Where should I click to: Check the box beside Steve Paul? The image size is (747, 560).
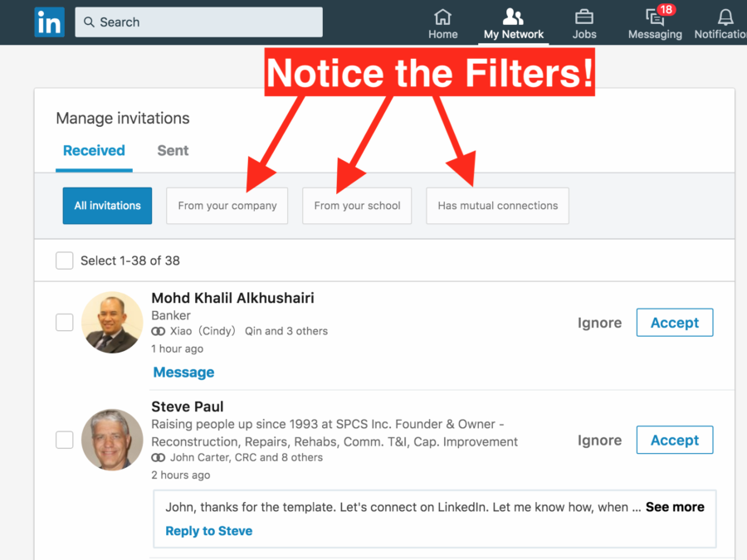coord(64,440)
